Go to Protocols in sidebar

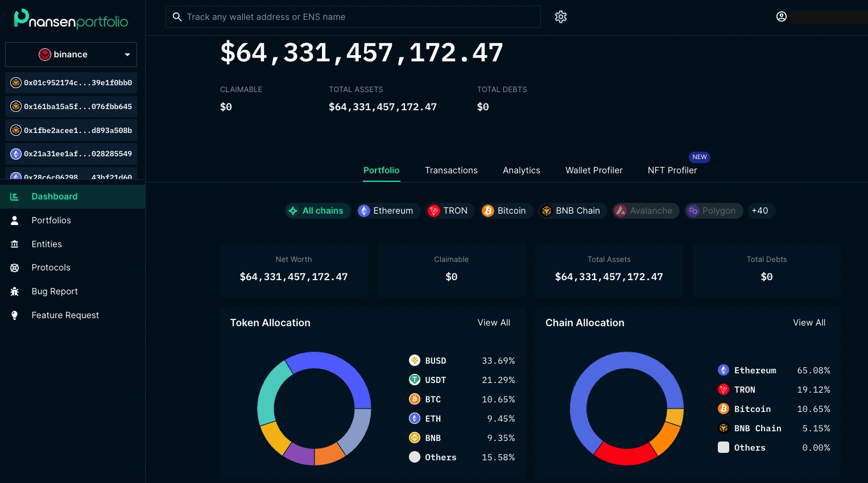click(x=72, y=268)
